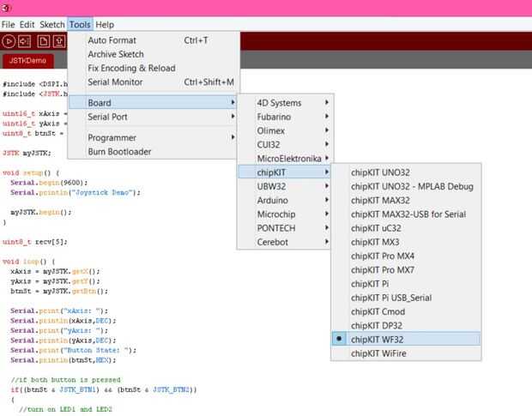Expand the UBW32 board submenu
This screenshot has height=416, width=532.
pyautogui.click(x=286, y=186)
